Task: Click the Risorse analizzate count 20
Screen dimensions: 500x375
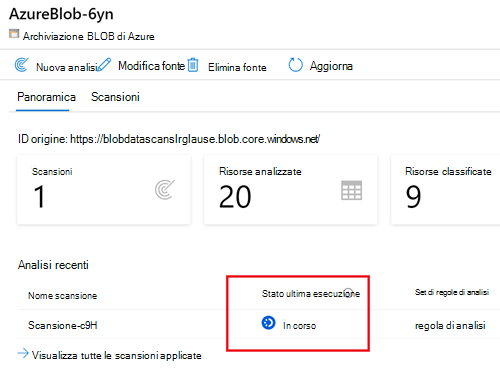Action: [x=235, y=197]
